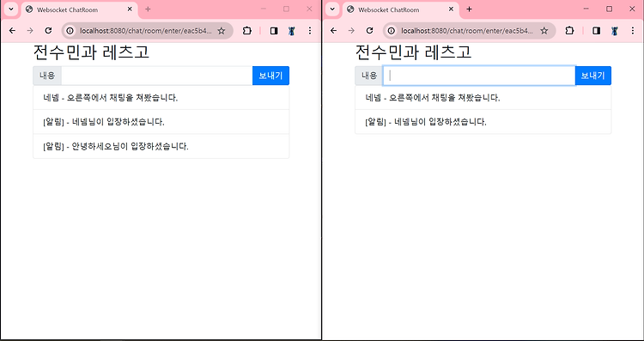Viewport: 644px width, 341px height.
Task: Focus the 내용 message input in right window
Action: [x=479, y=76]
